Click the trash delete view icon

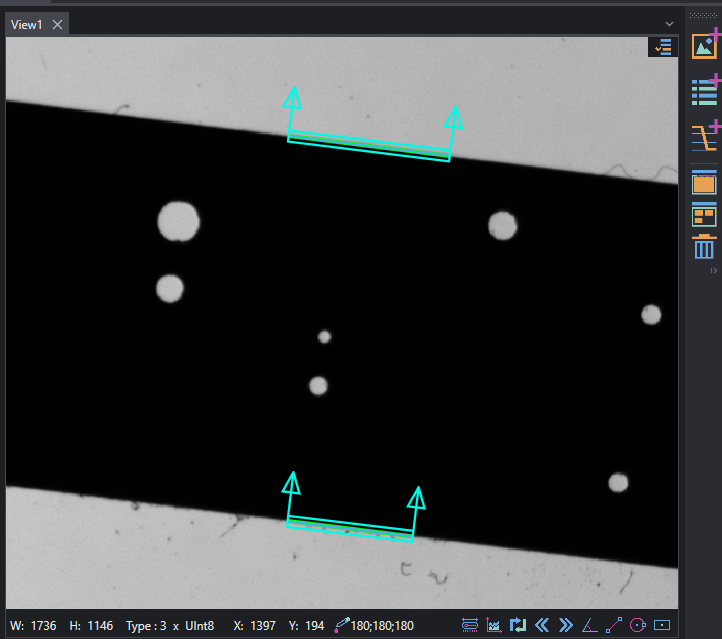(x=704, y=247)
